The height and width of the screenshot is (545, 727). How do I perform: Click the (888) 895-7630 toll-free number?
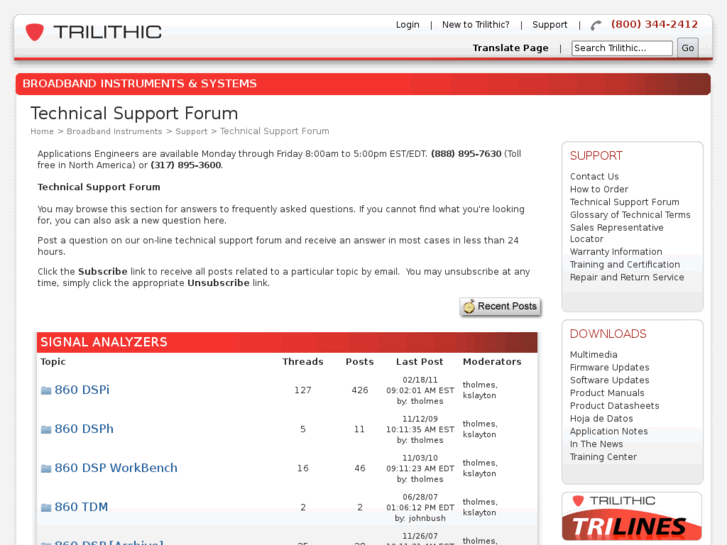pos(466,154)
